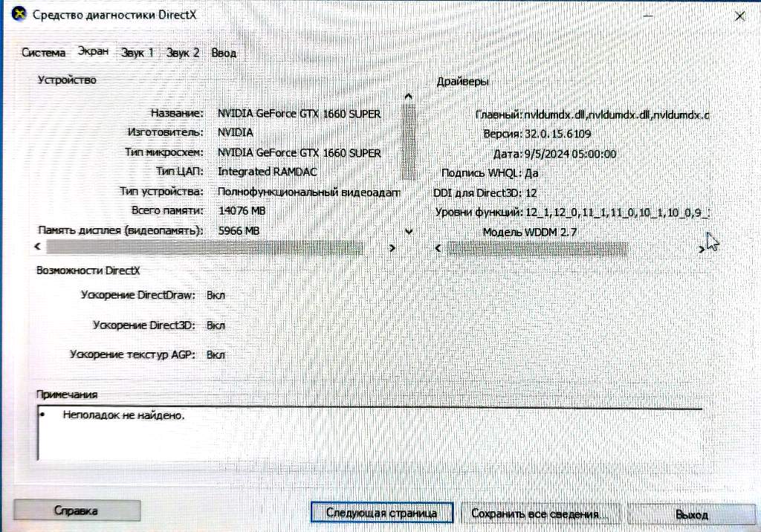
Task: Click the left arrow of Драйверы horizontal scrollbar
Action: tap(437, 247)
